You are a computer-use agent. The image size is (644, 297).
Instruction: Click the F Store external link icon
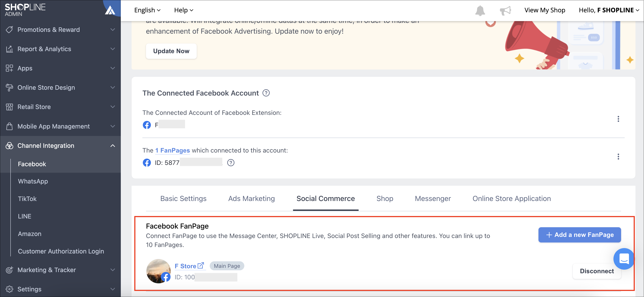click(x=201, y=266)
